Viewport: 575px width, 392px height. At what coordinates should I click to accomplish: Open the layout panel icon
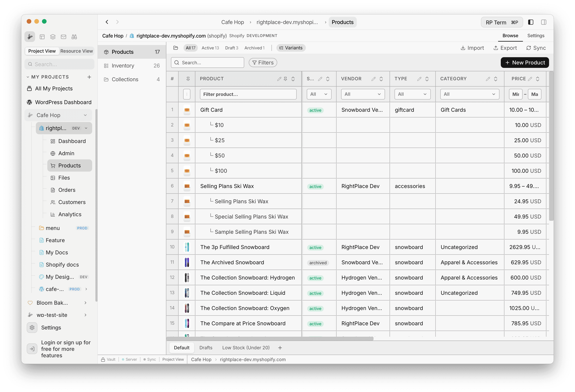click(x=42, y=37)
